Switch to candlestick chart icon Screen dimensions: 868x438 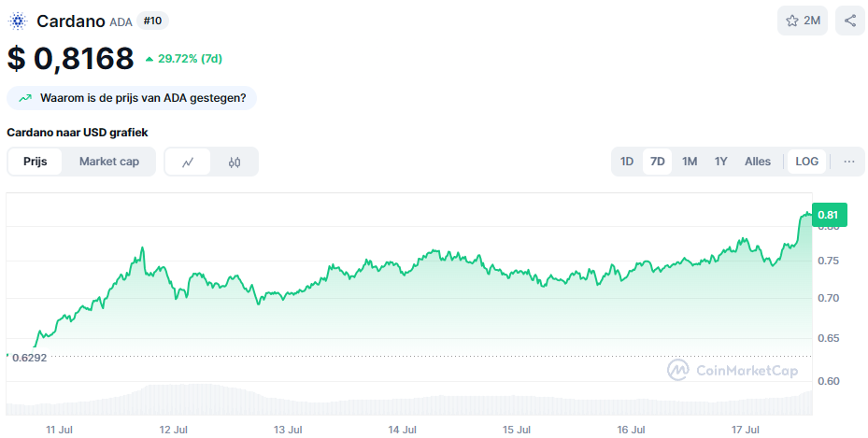click(x=235, y=162)
